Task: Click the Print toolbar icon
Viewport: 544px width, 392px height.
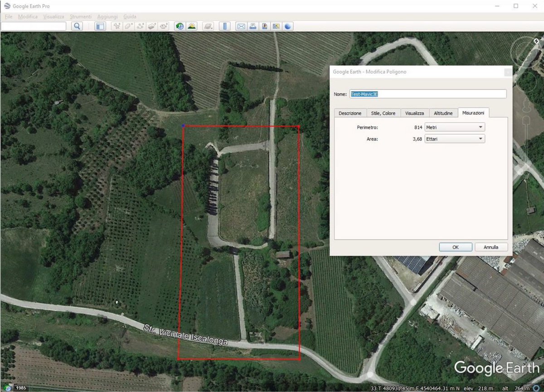Action: coord(253,26)
